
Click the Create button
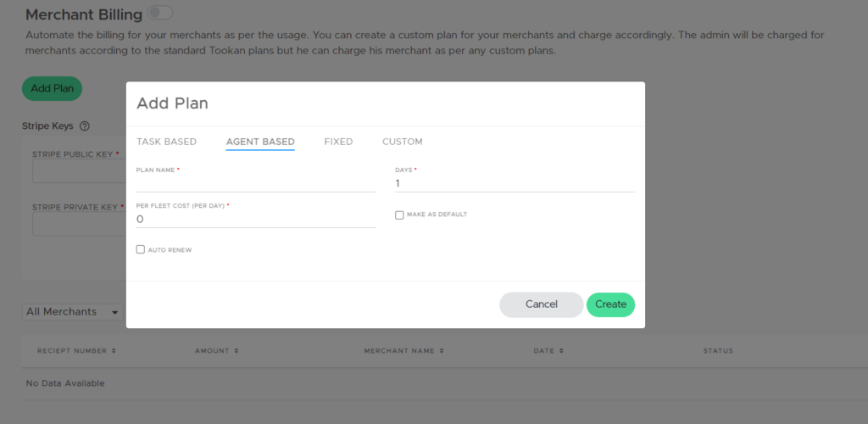[610, 304]
